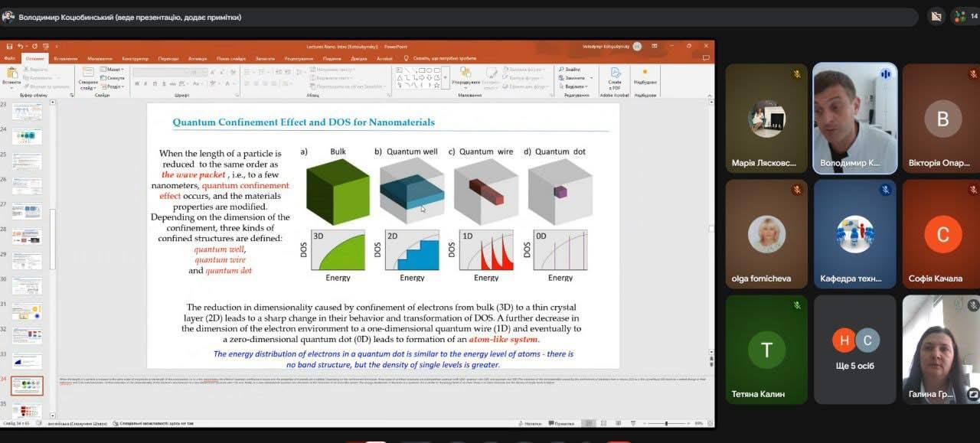Image resolution: width=980 pixels, height=443 pixels.
Task: Click the Примітки comments button in status bar
Action: [561, 423]
